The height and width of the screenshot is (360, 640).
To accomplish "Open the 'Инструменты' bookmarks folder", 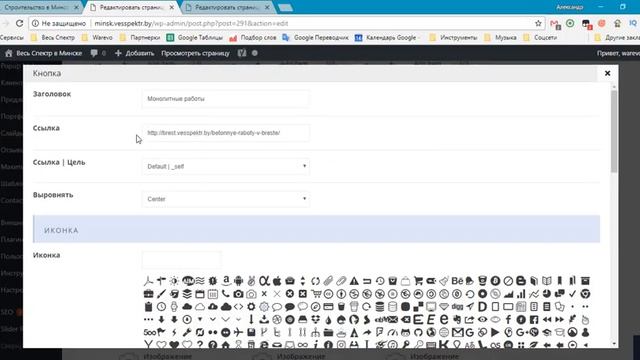I will pos(453,38).
